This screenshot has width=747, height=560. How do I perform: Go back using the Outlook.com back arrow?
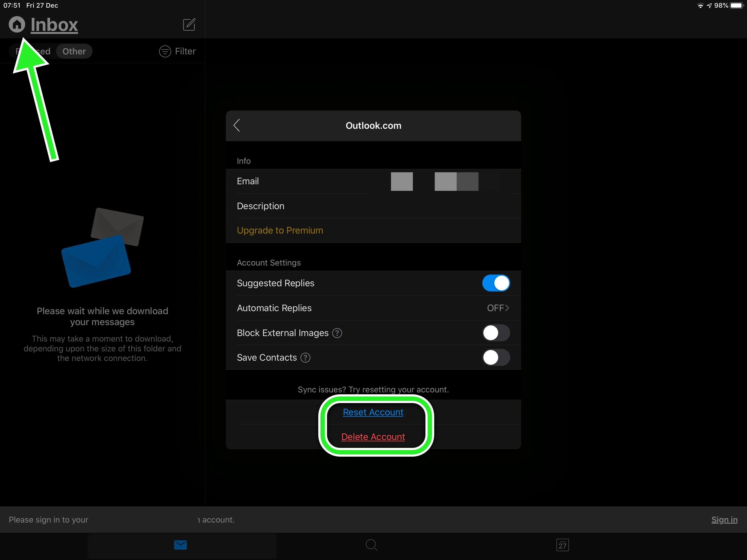point(237,125)
